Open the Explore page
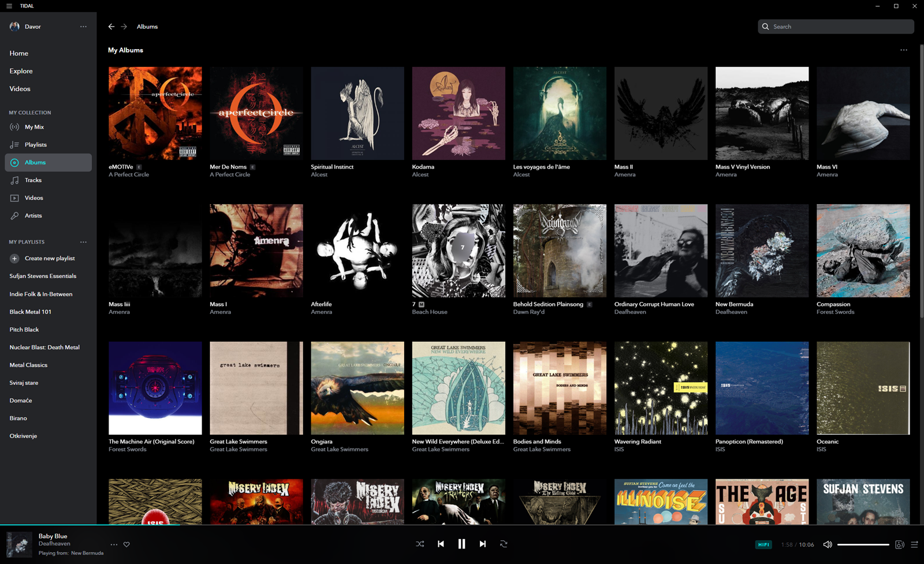This screenshot has height=564, width=924. coord(21,71)
